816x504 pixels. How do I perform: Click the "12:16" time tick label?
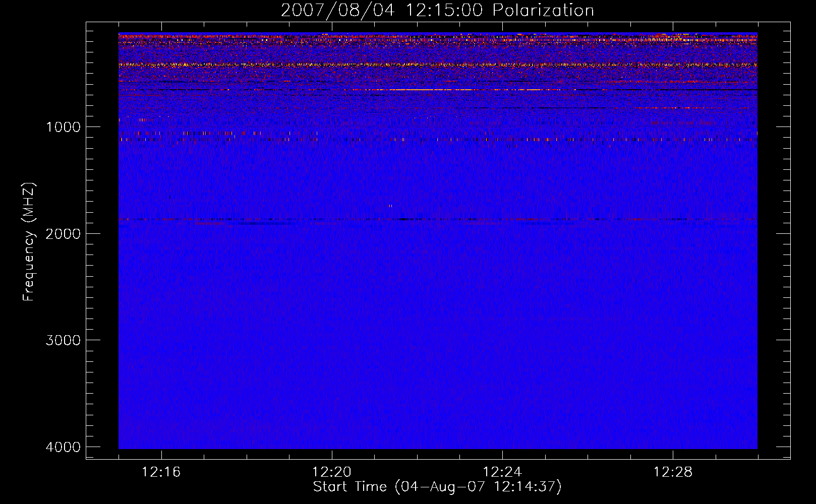coord(161,472)
